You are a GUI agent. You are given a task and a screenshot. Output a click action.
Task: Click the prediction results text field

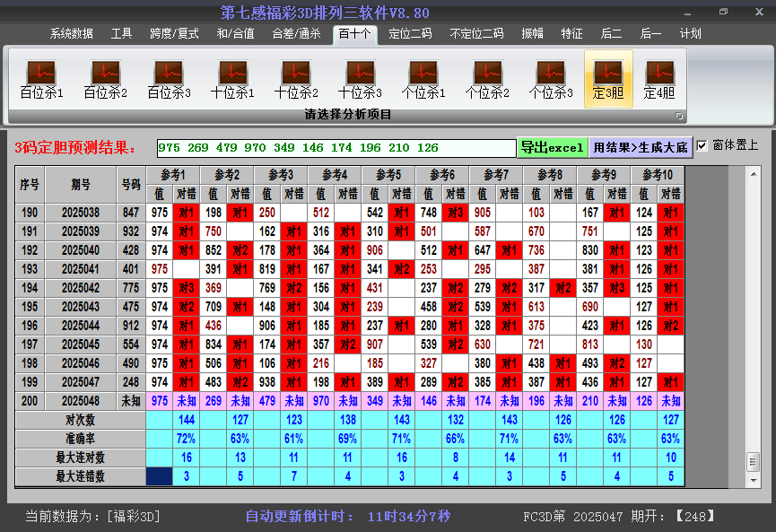336,148
